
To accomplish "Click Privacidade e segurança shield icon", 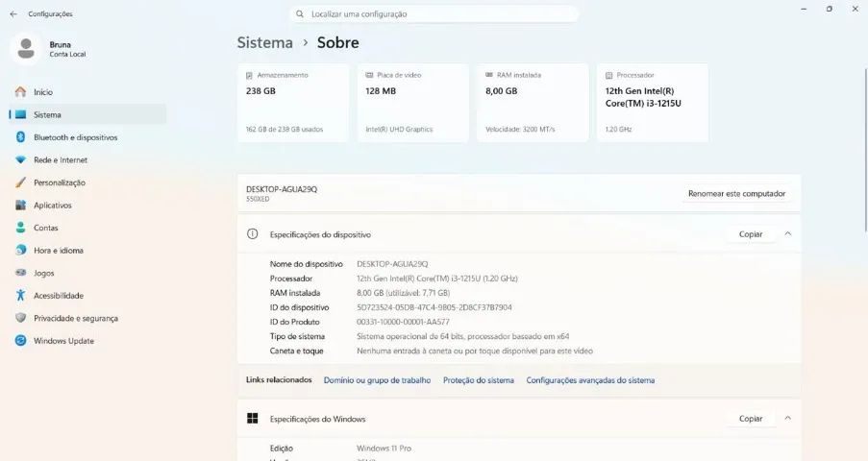I will click(20, 318).
